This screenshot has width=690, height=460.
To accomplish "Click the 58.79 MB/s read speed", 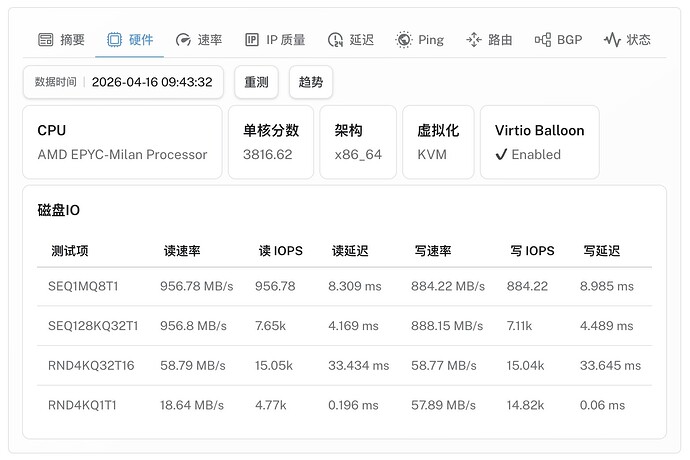I will pos(193,365).
